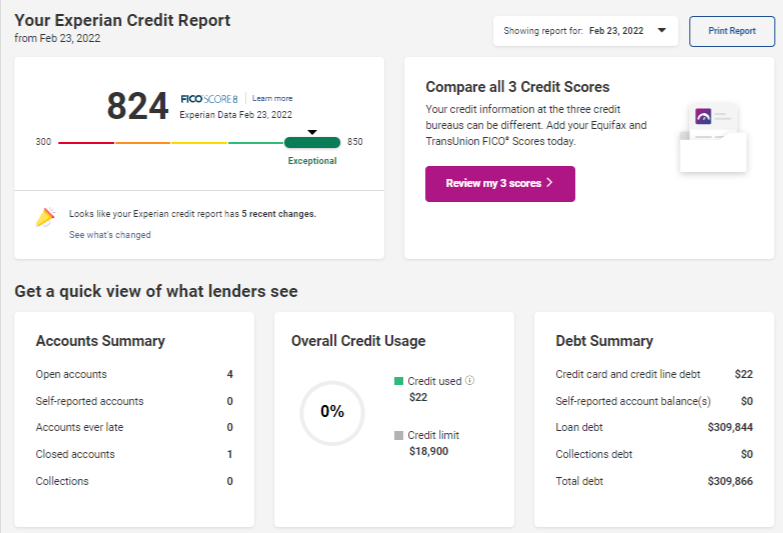Click the Accounts ever late row label
Image resolution: width=783 pixels, height=533 pixels.
pyautogui.click(x=79, y=427)
